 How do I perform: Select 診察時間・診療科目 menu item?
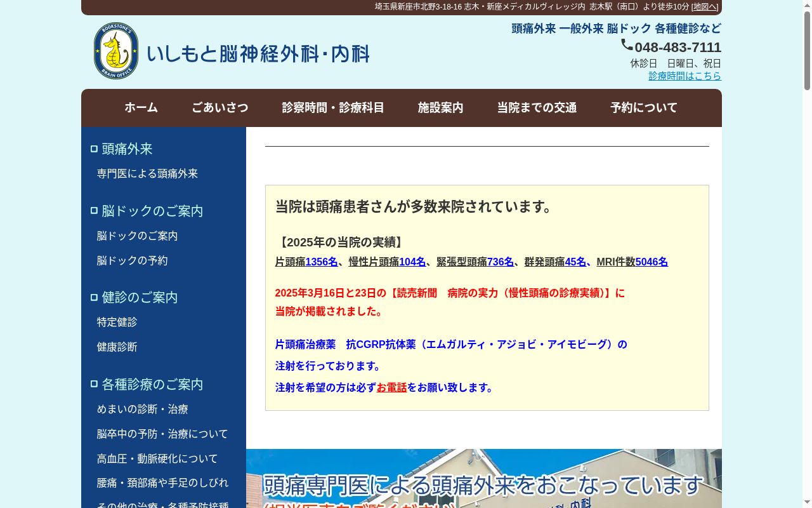[x=333, y=108]
